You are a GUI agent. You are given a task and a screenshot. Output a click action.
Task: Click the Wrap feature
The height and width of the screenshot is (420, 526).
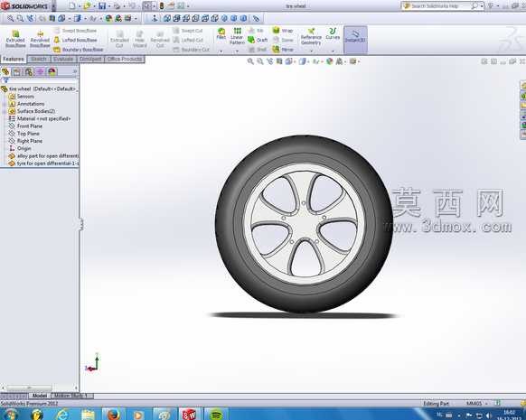click(x=283, y=31)
